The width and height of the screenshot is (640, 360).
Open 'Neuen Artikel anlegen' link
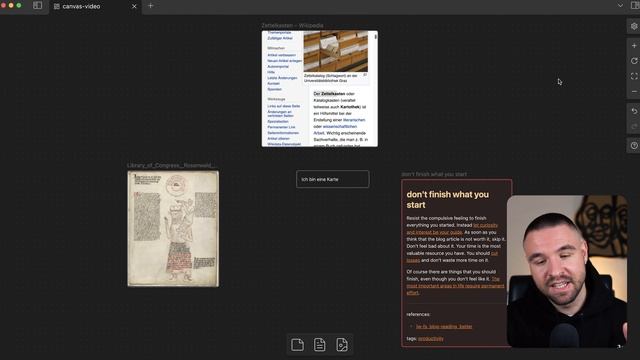pyautogui.click(x=284, y=61)
